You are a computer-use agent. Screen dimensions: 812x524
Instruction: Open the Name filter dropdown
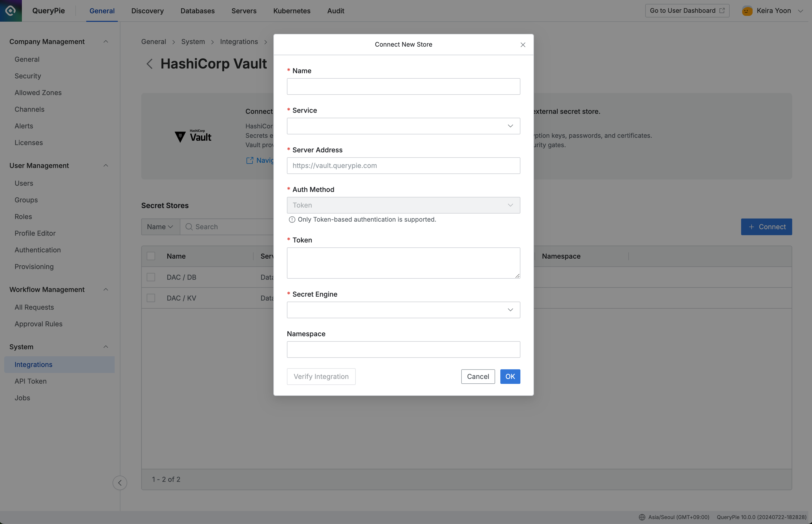point(160,227)
